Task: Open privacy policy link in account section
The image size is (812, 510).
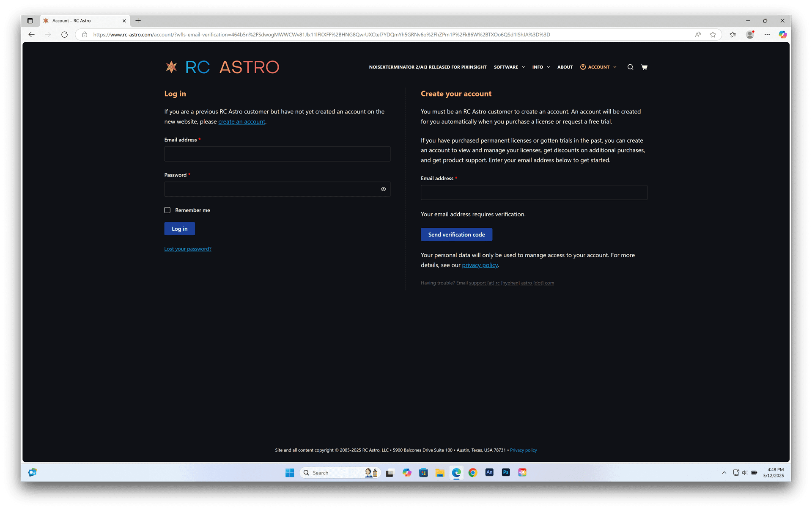Action: click(480, 265)
